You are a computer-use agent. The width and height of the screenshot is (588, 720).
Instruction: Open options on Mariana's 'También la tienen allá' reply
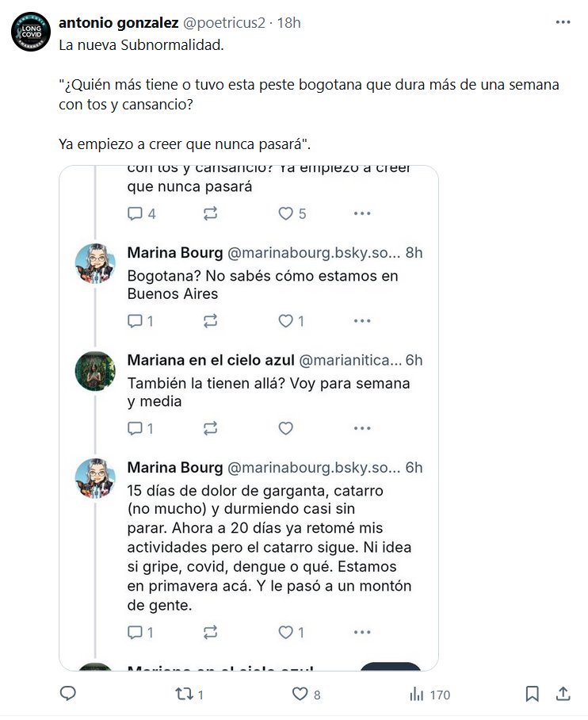click(x=362, y=428)
